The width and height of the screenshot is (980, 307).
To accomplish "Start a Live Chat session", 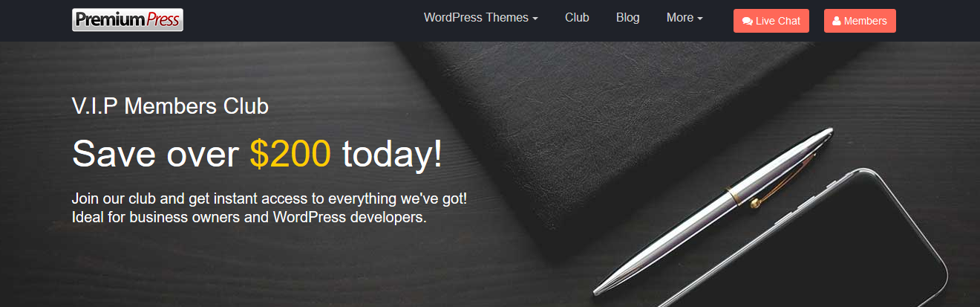I will [x=771, y=21].
